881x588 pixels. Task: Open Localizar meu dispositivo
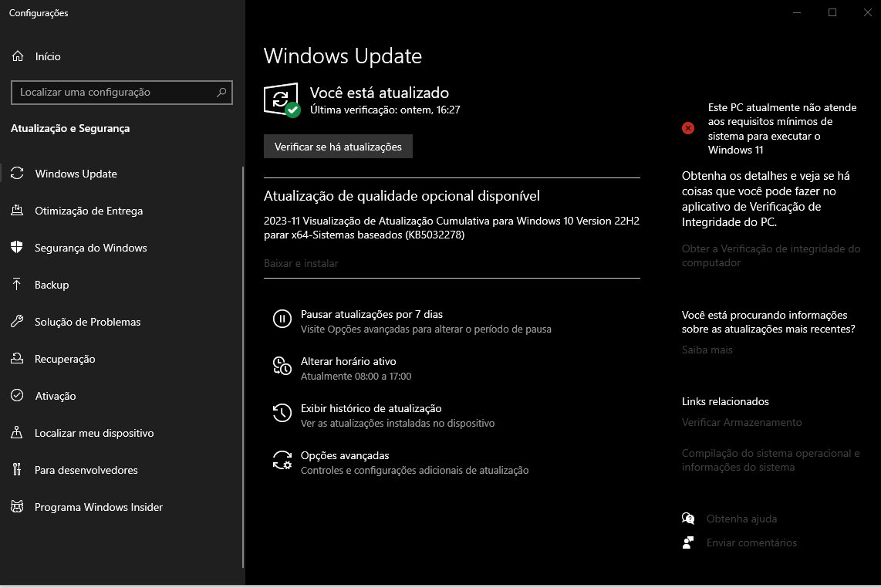[94, 434]
